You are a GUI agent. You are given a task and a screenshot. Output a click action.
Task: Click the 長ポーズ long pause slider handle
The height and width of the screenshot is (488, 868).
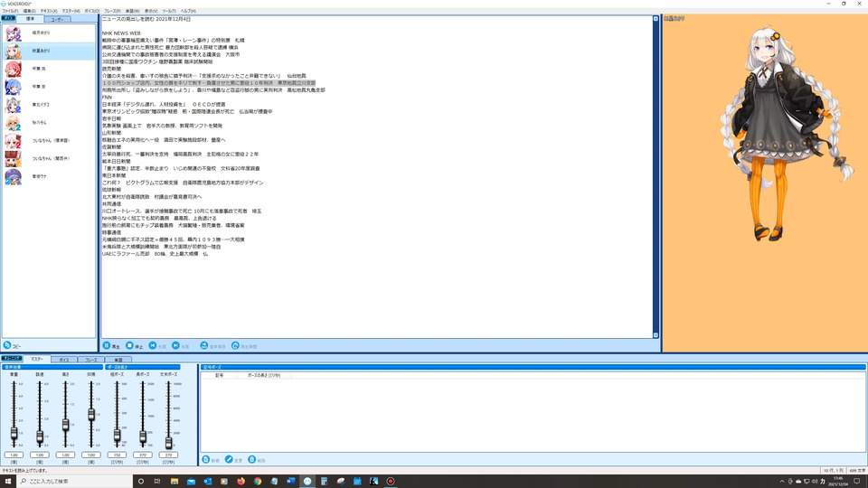143,437
